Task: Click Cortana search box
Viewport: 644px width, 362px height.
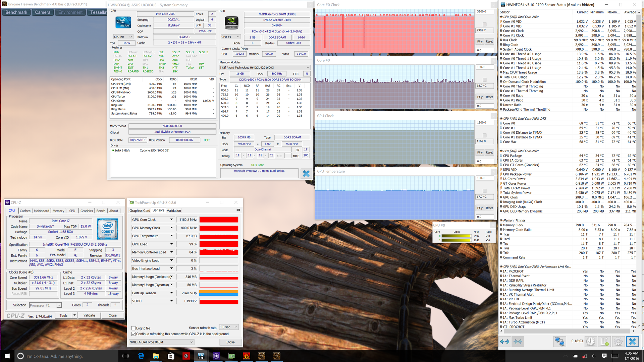Action: [65, 356]
